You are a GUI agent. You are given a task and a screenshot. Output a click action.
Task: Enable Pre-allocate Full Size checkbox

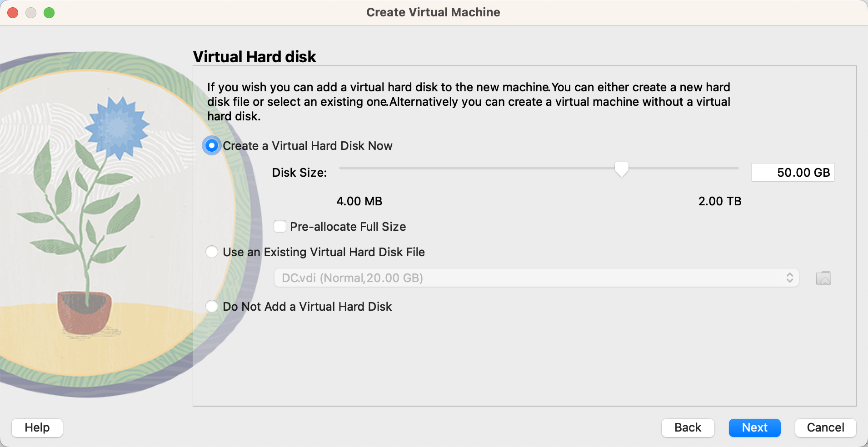point(280,226)
